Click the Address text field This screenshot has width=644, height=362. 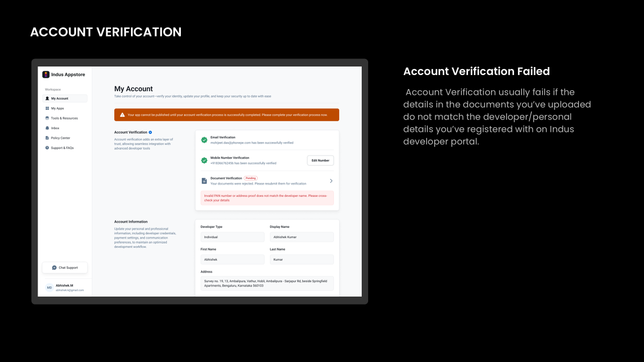click(x=267, y=283)
